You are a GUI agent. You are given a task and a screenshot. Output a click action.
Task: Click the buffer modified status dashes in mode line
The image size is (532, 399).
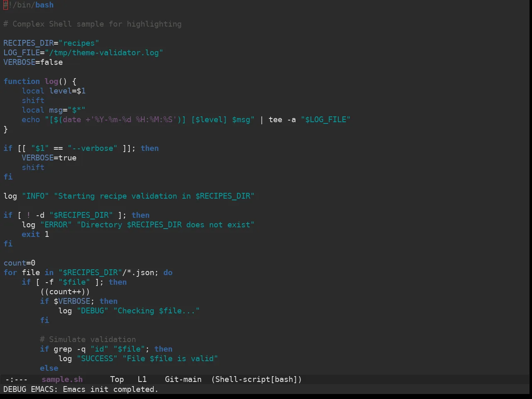point(16,379)
